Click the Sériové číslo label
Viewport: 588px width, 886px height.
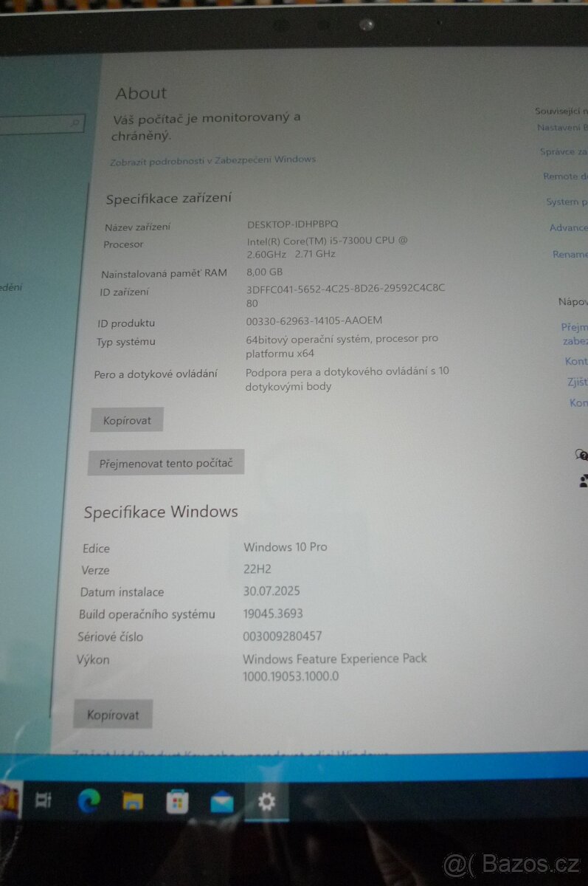110,636
